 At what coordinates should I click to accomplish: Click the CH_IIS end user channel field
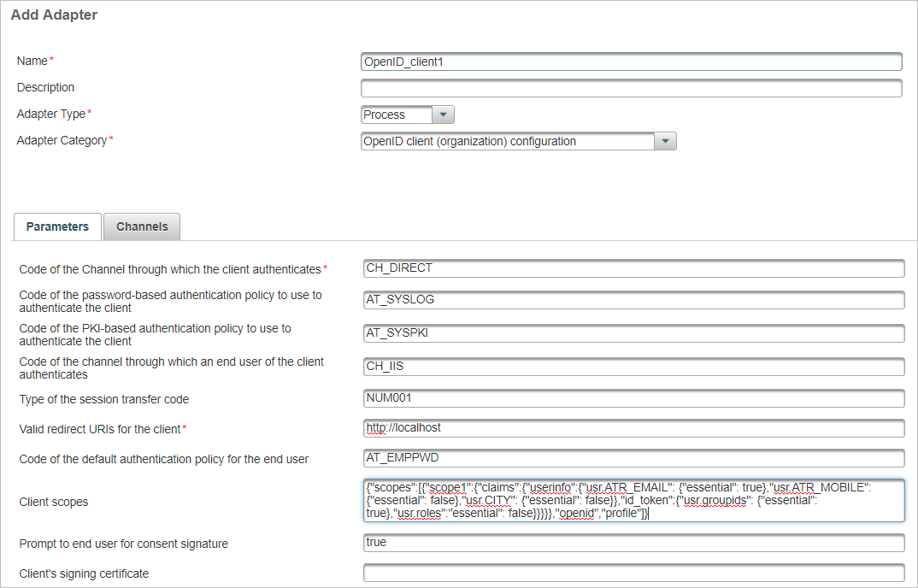coord(633,367)
